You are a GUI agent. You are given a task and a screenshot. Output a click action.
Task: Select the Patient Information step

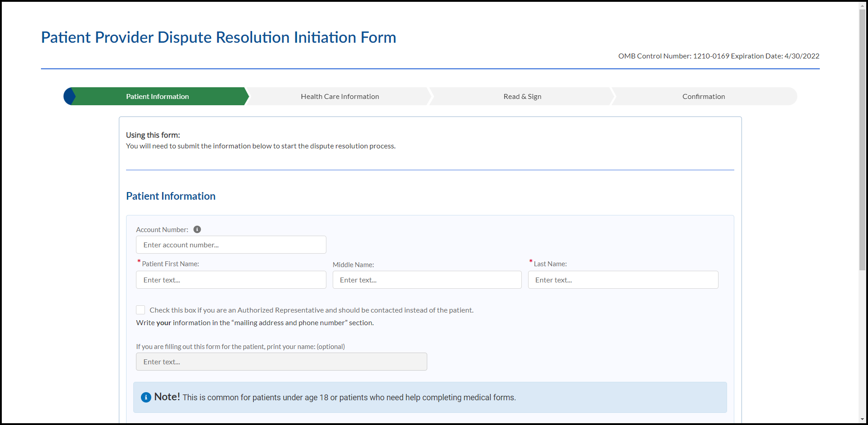click(x=158, y=96)
